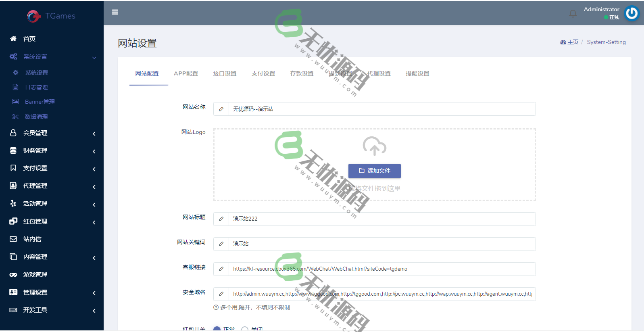Viewport: 644px width, 332px height.
Task: Click gears icon beside 系统设置 parent menu
Action: pyautogui.click(x=13, y=56)
